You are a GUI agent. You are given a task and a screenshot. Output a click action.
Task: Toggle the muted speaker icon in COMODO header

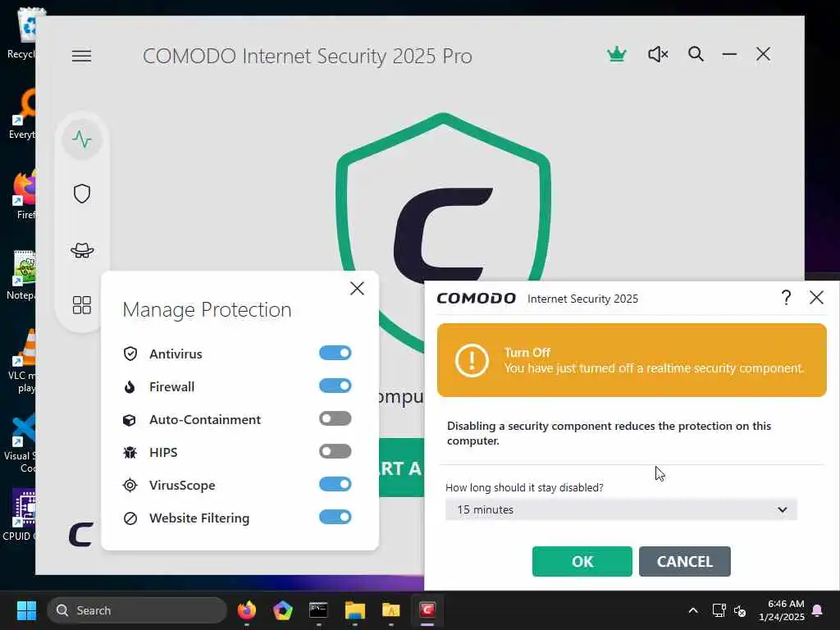(658, 54)
